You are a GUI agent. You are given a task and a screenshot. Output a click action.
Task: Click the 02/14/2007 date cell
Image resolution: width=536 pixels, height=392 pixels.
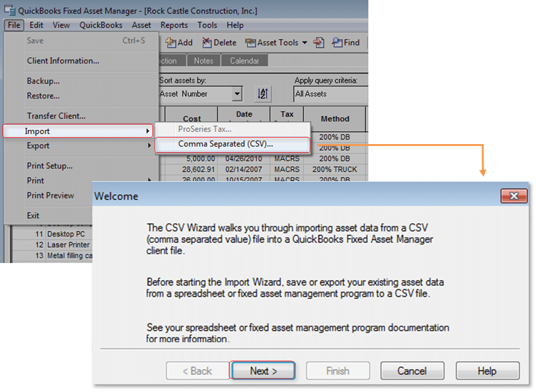click(244, 169)
